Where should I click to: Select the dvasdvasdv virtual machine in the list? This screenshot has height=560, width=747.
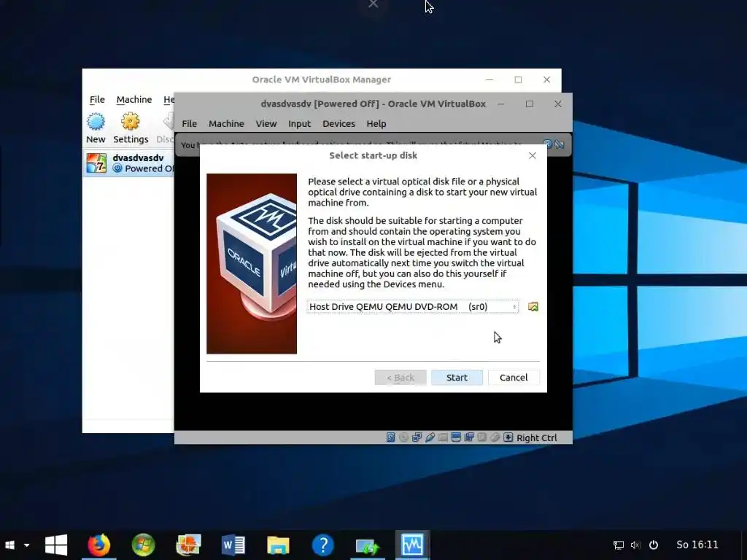click(130, 163)
